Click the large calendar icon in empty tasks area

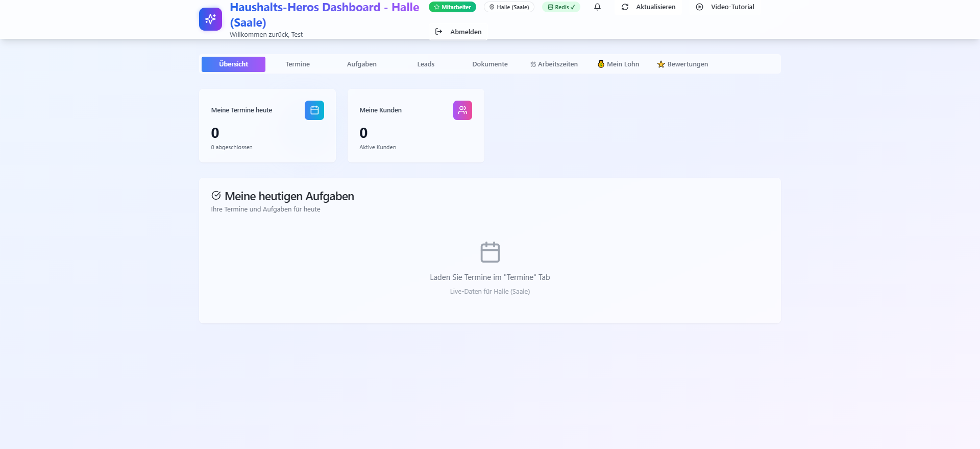(490, 252)
